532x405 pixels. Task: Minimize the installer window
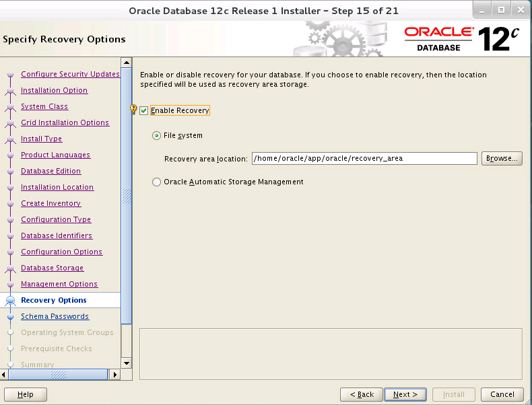[481, 10]
